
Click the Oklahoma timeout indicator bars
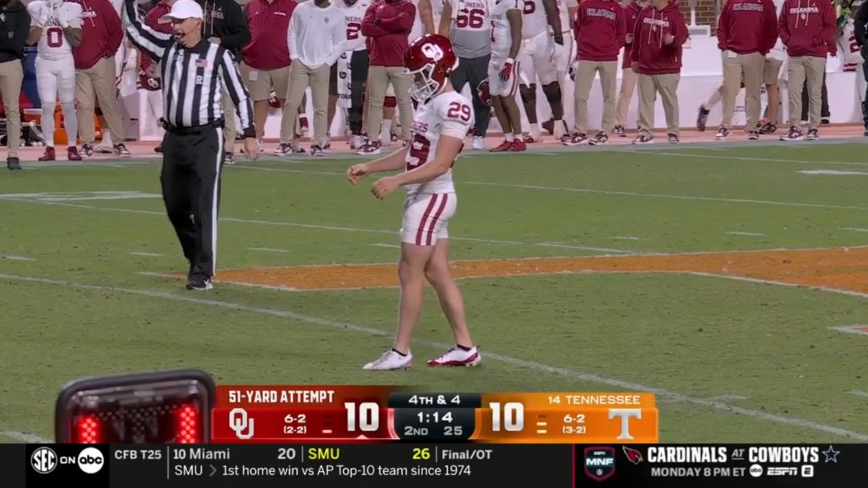pos(327,424)
